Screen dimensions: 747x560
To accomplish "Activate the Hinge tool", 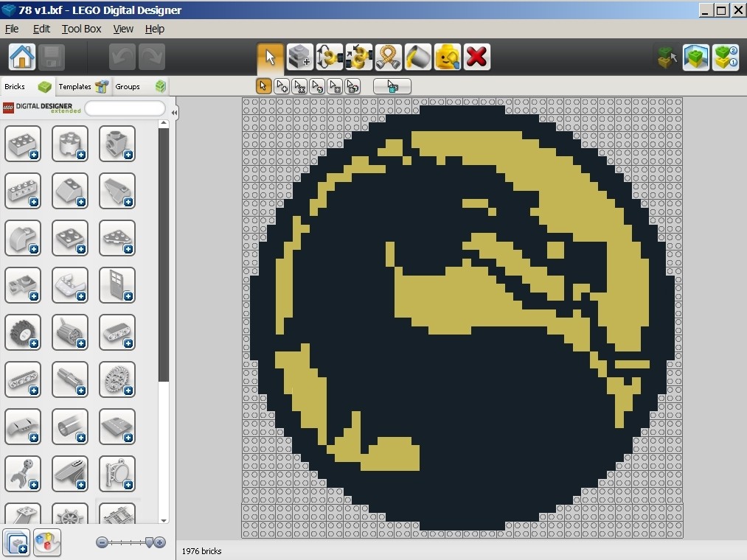I will [329, 57].
